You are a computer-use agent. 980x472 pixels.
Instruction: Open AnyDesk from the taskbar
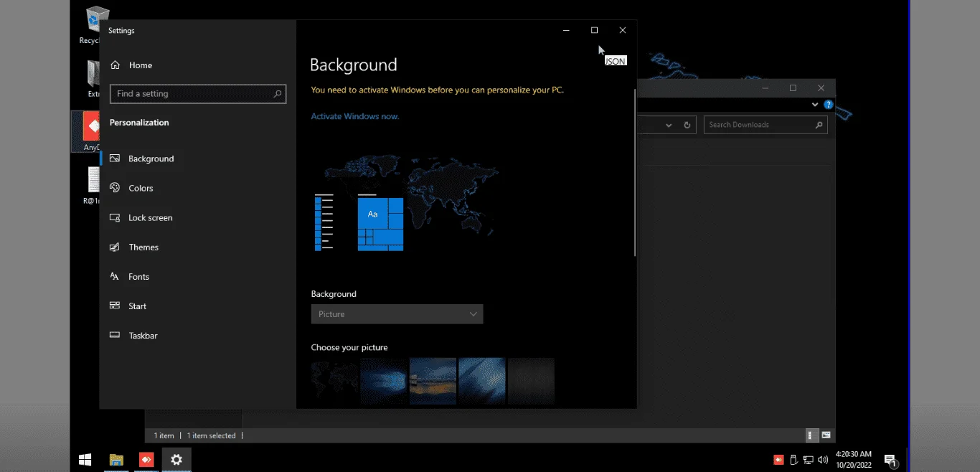click(146, 460)
